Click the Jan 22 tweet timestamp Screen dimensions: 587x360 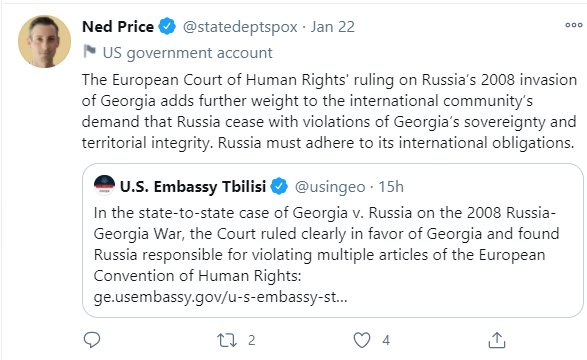[332, 27]
